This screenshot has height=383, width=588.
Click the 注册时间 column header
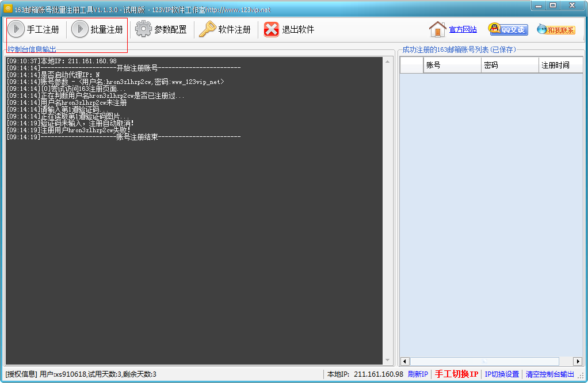(561, 65)
